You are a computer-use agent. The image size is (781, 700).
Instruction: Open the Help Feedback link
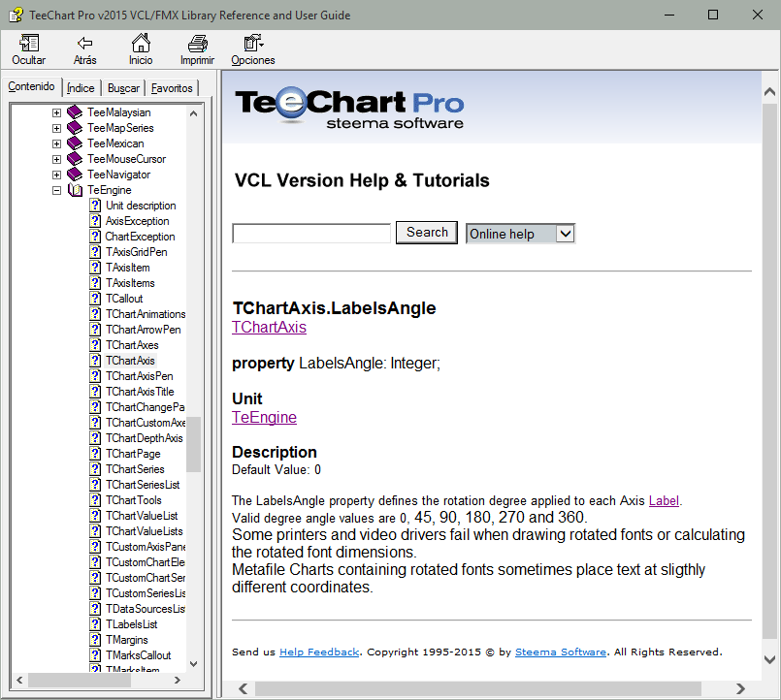pyautogui.click(x=319, y=652)
